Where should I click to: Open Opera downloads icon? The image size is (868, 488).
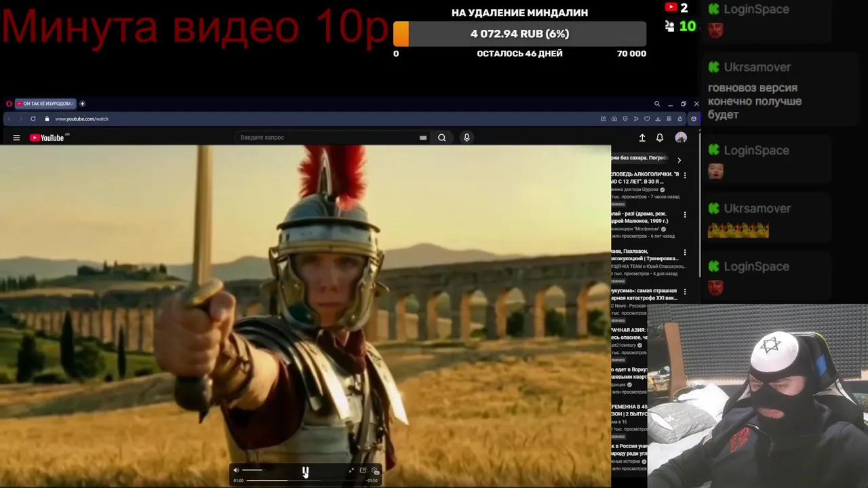pyautogui.click(x=658, y=119)
